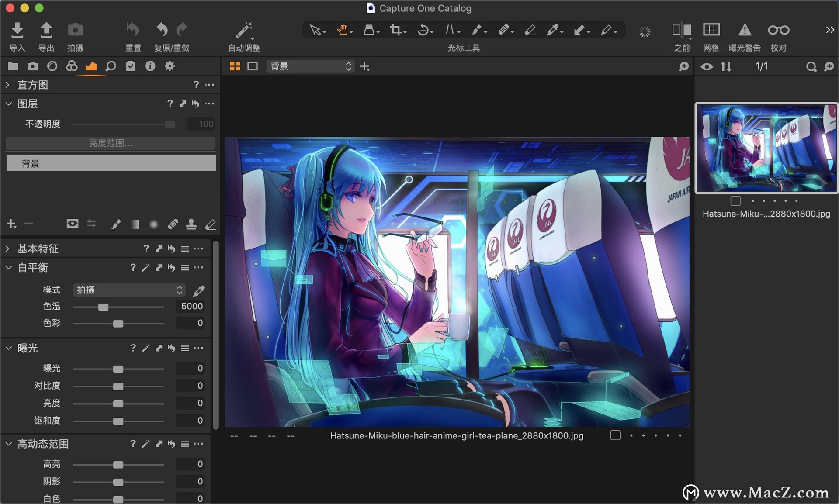This screenshot has width=839, height=504.
Task: Toggle the Proofing (校对) glasses icon
Action: [778, 30]
